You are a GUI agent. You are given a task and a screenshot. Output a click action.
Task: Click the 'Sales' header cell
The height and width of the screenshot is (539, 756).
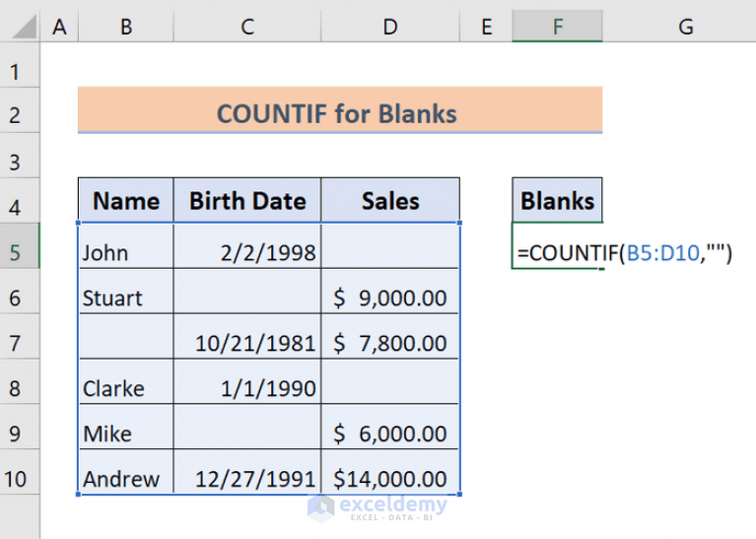coord(390,201)
